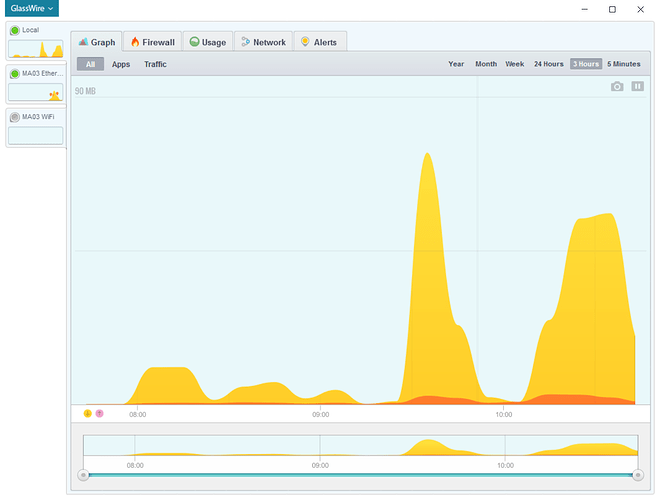This screenshot has width=660, height=500.
Task: Click the pink upload marker on the timeline
Action: [99, 413]
